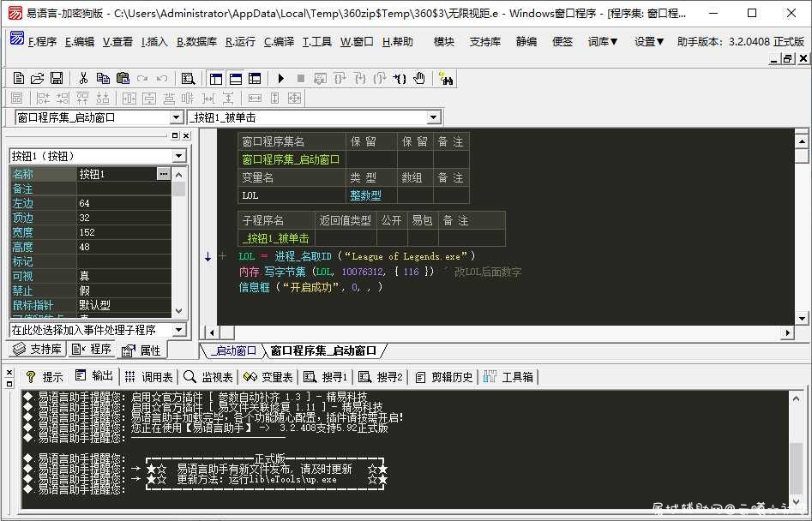The image size is (812, 521).
Task: Click the 支持库 helper button in menu bar
Action: coord(484,42)
